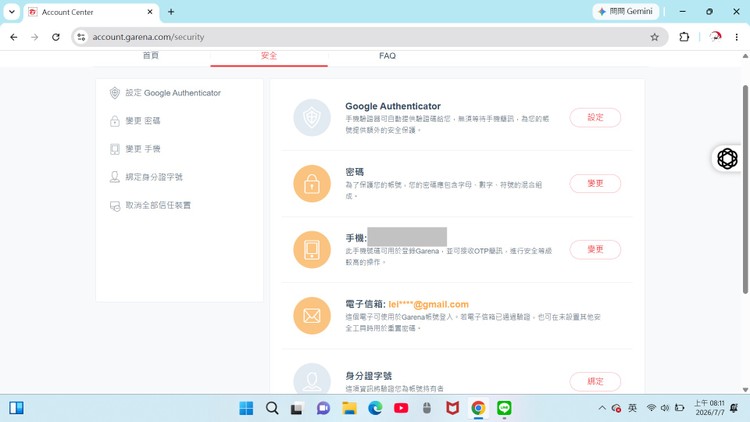Image resolution: width=750 pixels, height=422 pixels.
Task: Open File Explorer from taskbar
Action: 349,408
